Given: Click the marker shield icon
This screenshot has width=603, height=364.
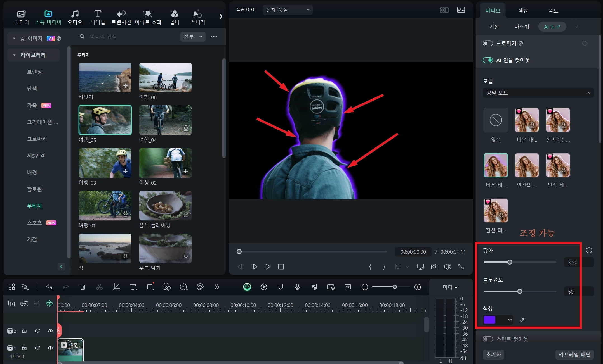Looking at the screenshot, I should [x=281, y=287].
